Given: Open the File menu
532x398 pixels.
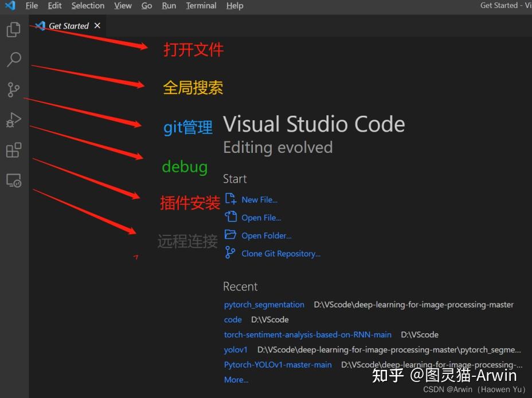Looking at the screenshot, I should tap(32, 6).
